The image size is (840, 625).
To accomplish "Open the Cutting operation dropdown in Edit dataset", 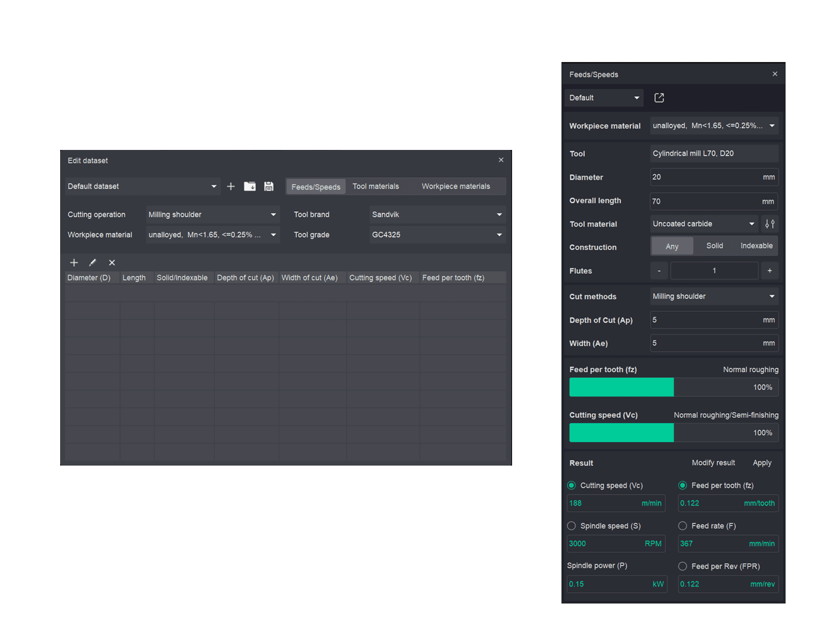I will (x=213, y=215).
